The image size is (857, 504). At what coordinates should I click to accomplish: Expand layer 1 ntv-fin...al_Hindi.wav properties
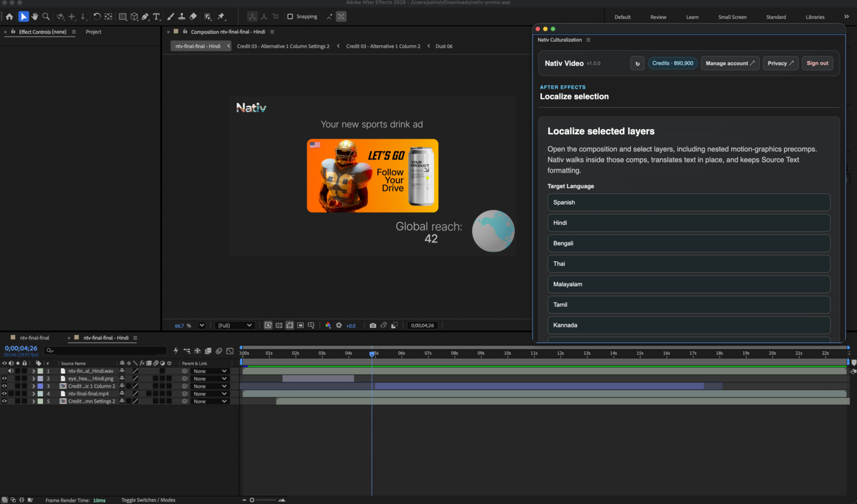click(x=33, y=371)
